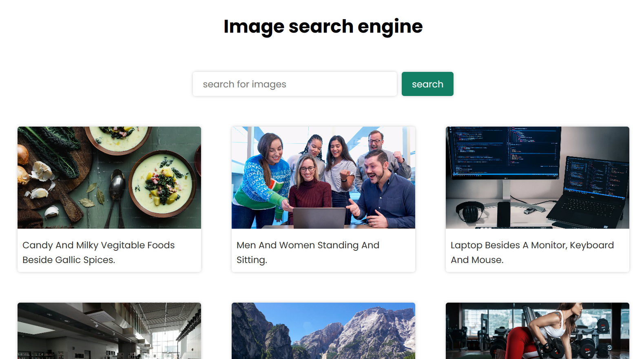Select the building interior image
644x359 pixels.
[x=109, y=330]
